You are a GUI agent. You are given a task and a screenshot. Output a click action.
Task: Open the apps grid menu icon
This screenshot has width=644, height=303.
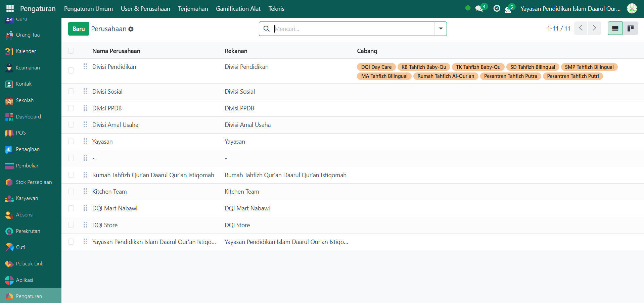coord(10,8)
